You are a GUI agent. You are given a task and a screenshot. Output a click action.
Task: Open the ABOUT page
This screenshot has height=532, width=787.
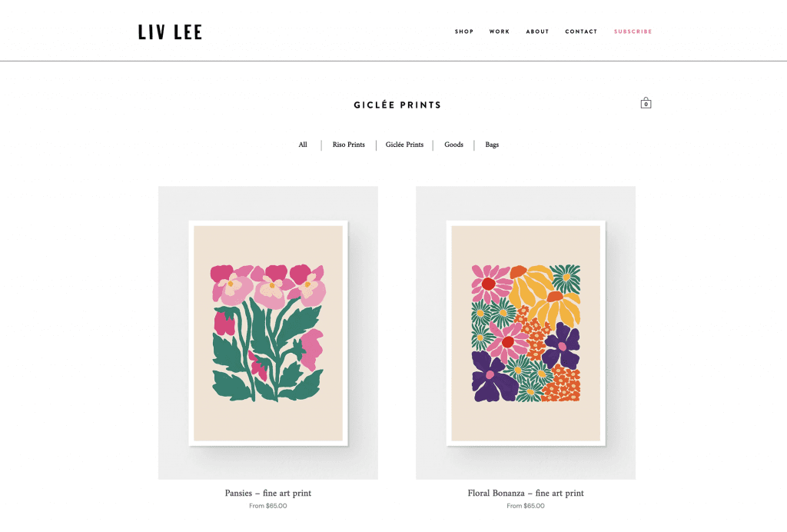[537, 32]
